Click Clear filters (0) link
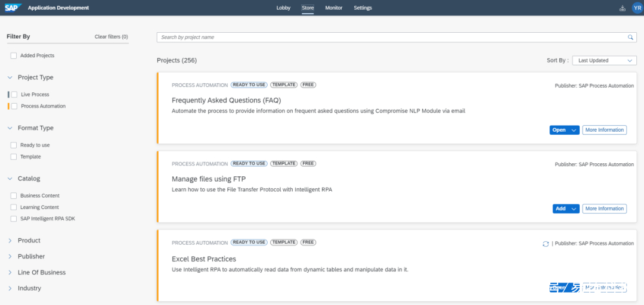Screen dimensions: 644x305 click(x=112, y=36)
